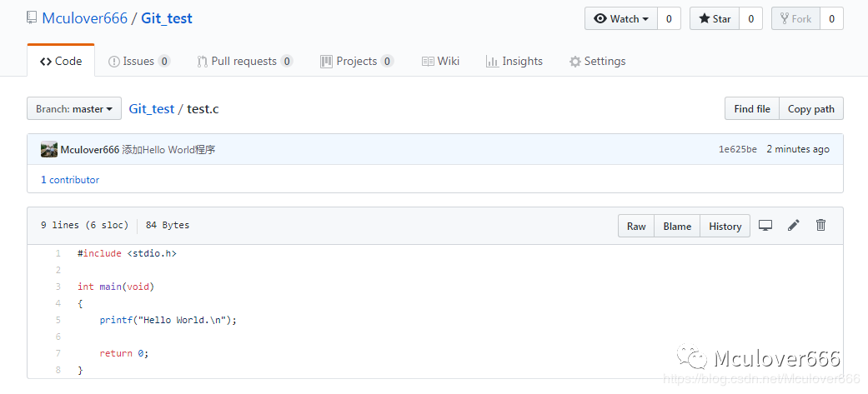The width and height of the screenshot is (868, 394).
Task: Open the Watch dropdown
Action: click(x=621, y=19)
